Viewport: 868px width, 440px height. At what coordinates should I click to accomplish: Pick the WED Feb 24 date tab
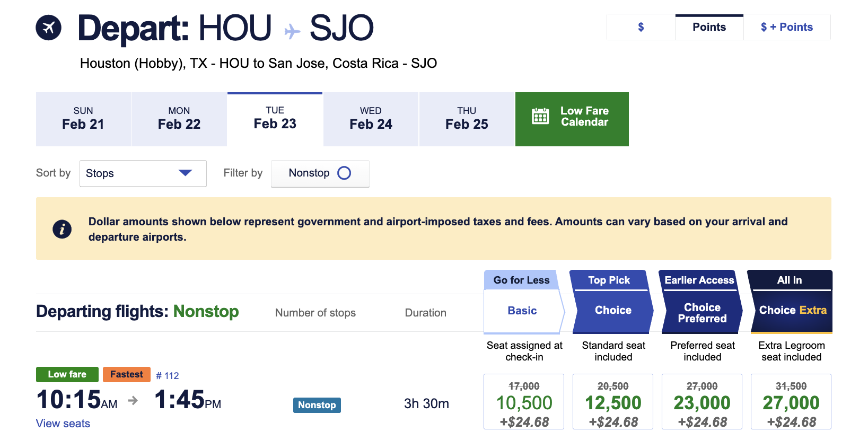pyautogui.click(x=371, y=119)
